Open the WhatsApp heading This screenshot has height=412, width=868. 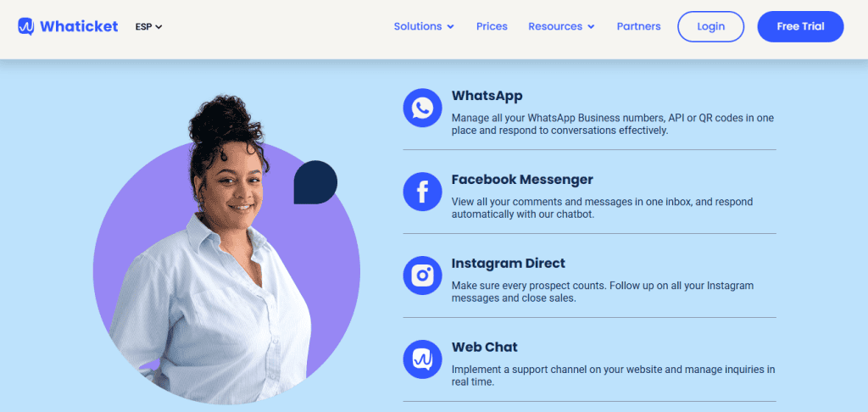coord(487,96)
